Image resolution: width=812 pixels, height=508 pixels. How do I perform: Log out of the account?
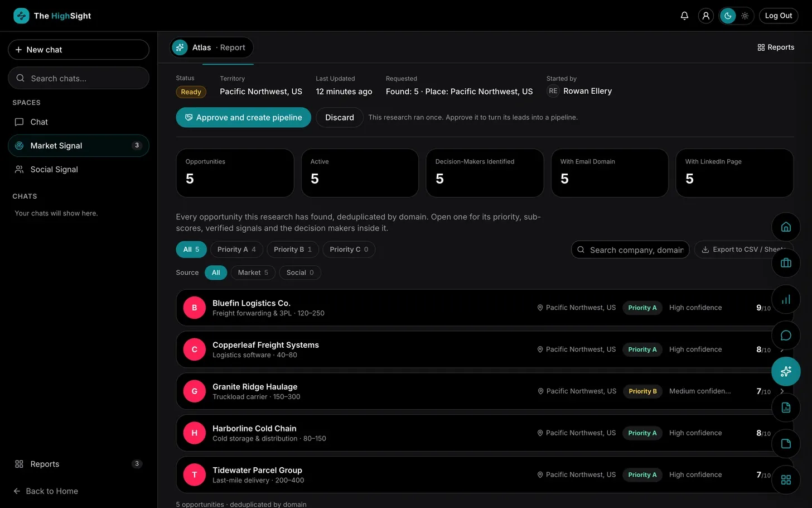click(779, 16)
